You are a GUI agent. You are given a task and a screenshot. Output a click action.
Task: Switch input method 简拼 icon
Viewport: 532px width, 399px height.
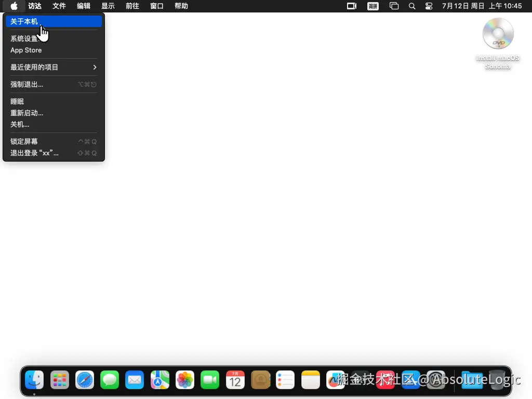[373, 6]
